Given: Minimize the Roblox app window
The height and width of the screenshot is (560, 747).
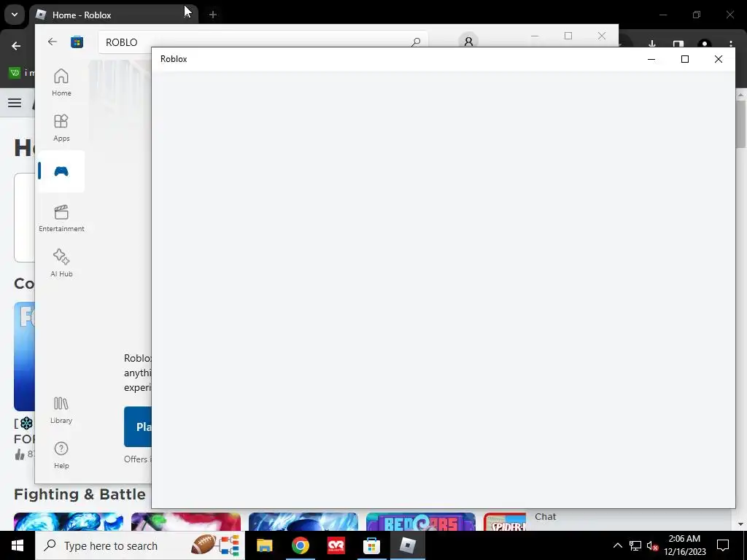Looking at the screenshot, I should [651, 59].
